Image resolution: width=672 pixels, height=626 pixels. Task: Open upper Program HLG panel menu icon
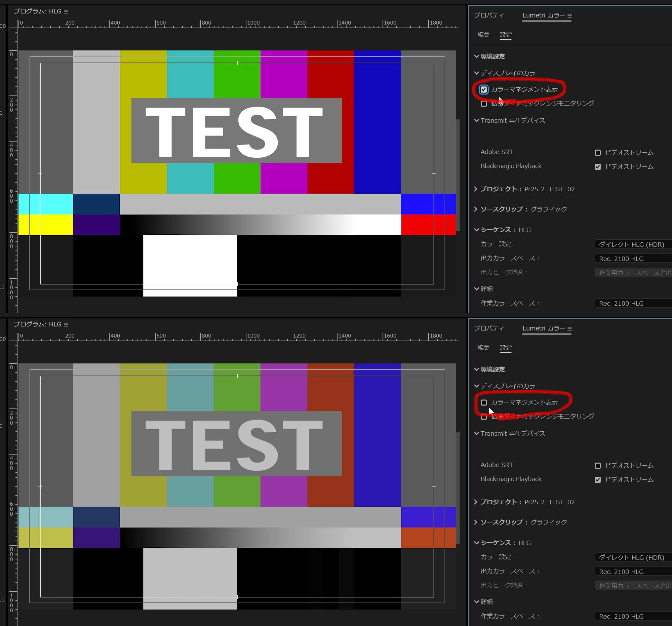click(66, 11)
